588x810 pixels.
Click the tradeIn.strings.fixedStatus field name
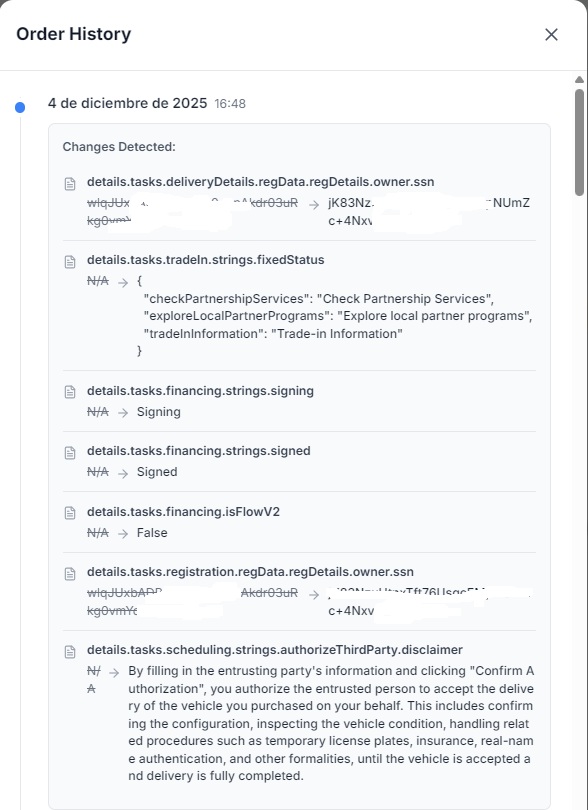(206, 260)
